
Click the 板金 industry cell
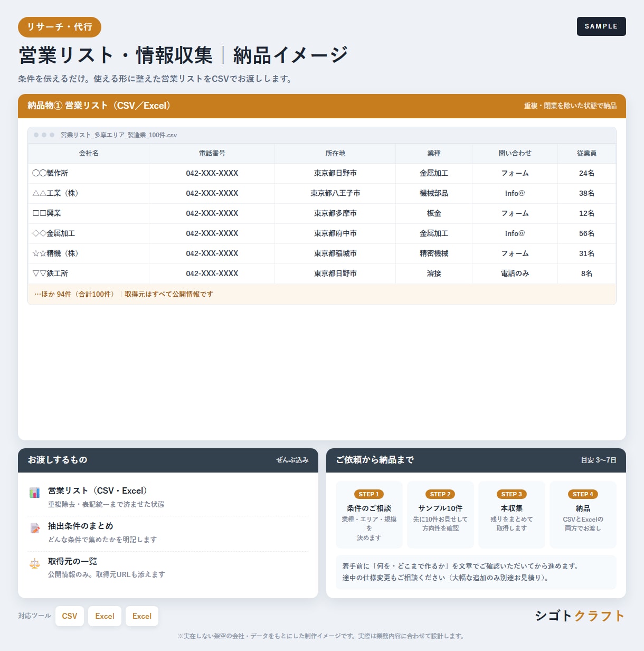coord(434,213)
